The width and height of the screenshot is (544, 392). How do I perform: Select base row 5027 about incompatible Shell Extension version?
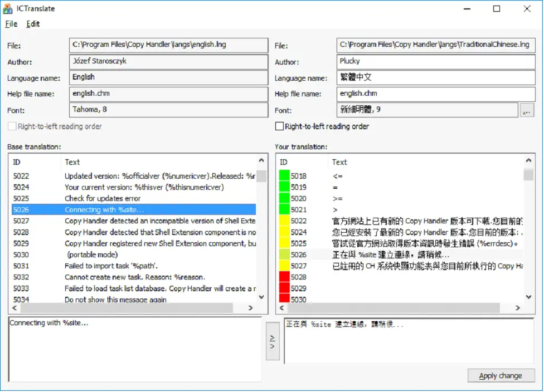(134, 221)
